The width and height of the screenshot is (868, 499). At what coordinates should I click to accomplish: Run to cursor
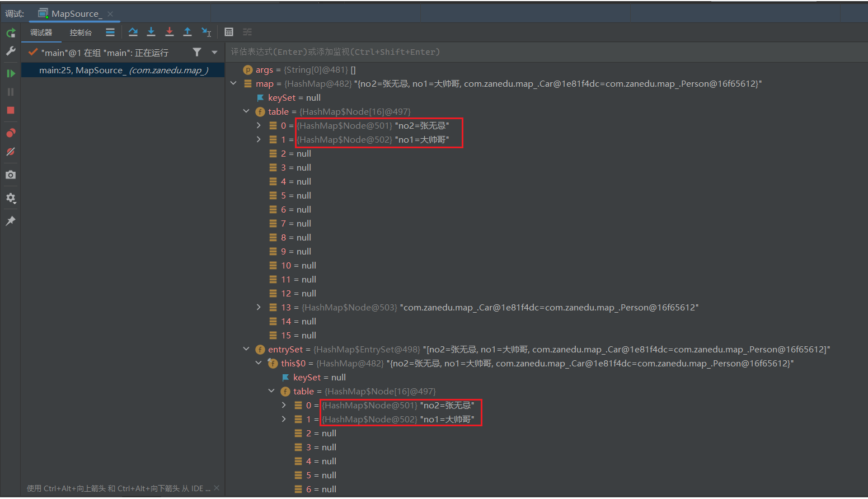(206, 32)
